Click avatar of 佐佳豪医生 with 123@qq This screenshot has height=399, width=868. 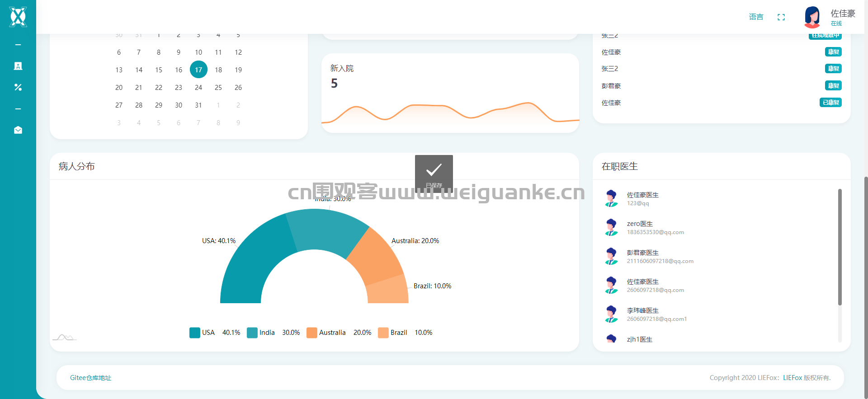611,198
